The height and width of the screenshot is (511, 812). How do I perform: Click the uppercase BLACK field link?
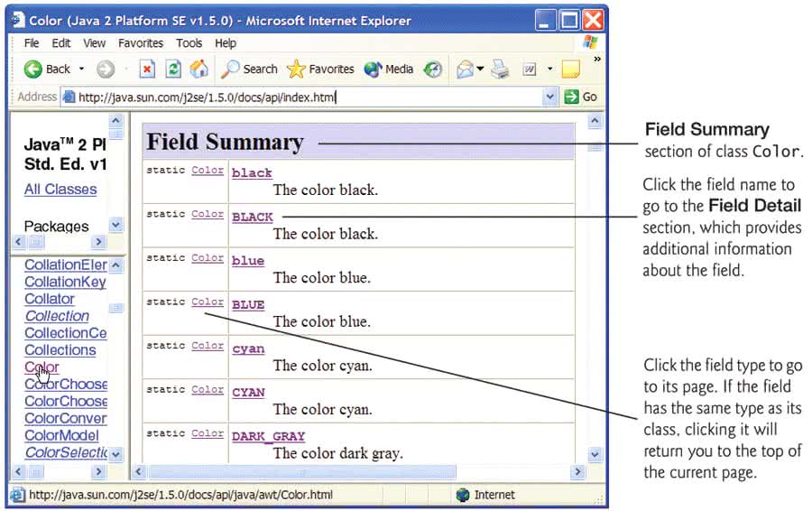click(x=253, y=218)
